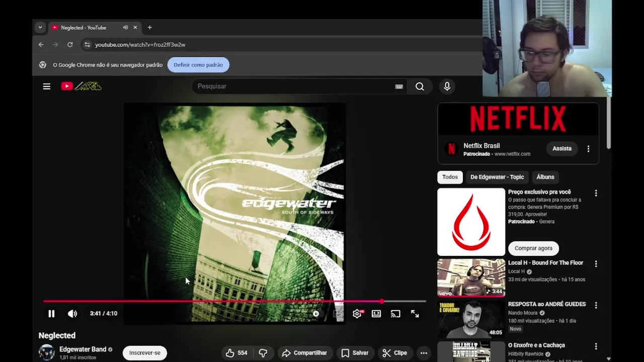Close the Neglected - YouTube tab
This screenshot has width=644, height=362.
[135, 28]
